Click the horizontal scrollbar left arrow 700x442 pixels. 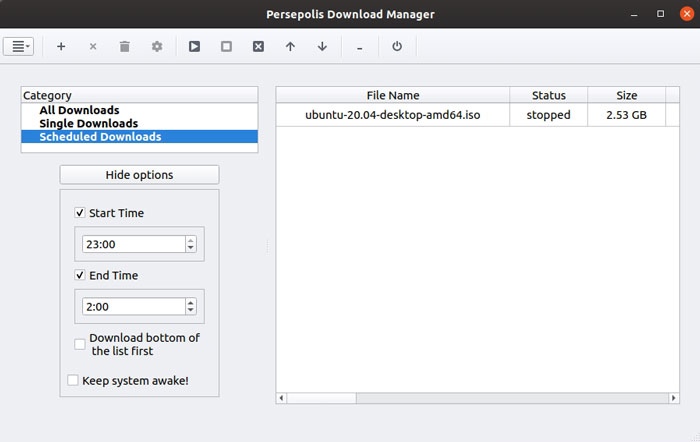pos(281,398)
